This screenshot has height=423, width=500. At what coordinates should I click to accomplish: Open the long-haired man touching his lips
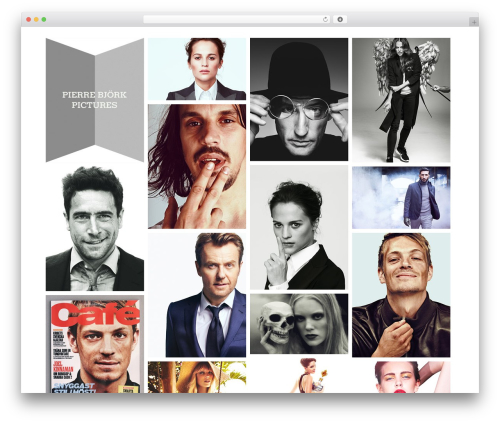[197, 166]
